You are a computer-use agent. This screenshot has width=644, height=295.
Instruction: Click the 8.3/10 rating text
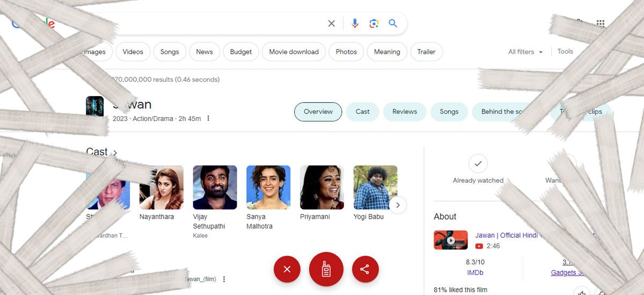475,262
